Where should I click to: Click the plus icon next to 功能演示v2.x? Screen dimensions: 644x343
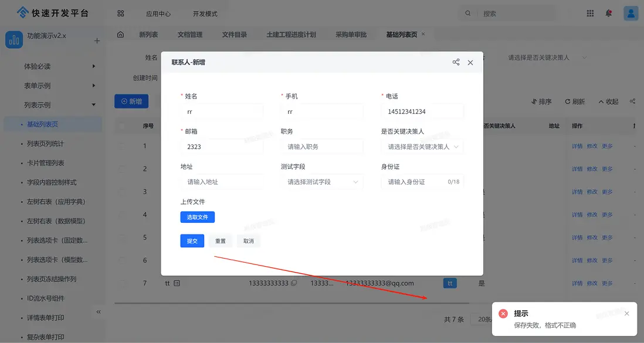coord(96,42)
